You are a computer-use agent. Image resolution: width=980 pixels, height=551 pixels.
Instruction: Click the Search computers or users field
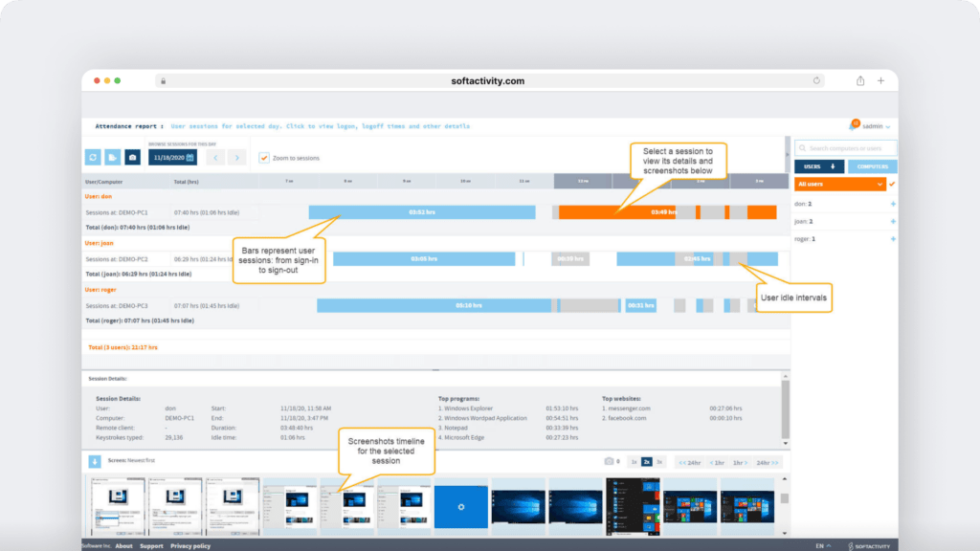(846, 148)
